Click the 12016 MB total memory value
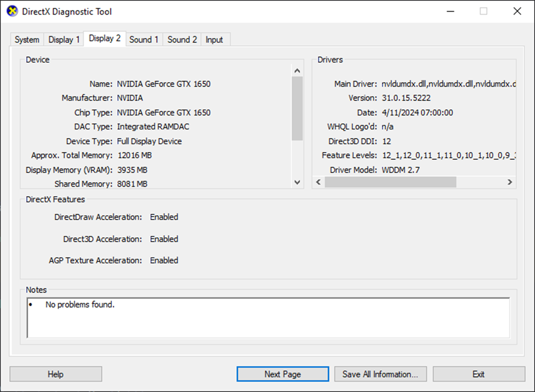Viewport: 535px width, 392px height. [135, 156]
